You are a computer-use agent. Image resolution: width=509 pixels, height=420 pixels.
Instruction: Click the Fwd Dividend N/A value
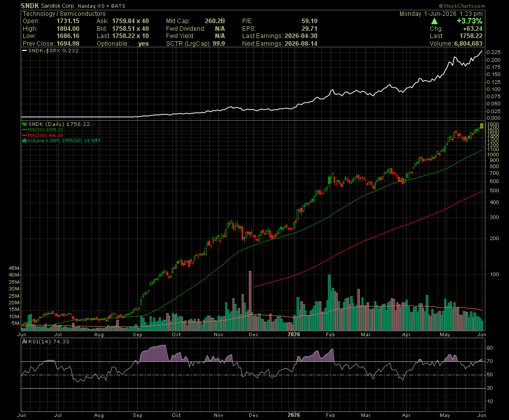coord(220,29)
